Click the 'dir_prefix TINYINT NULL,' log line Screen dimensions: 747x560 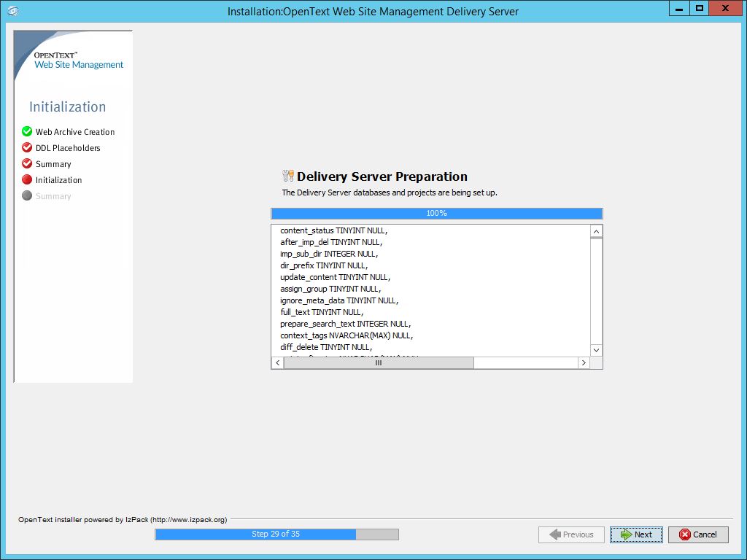pos(324,265)
